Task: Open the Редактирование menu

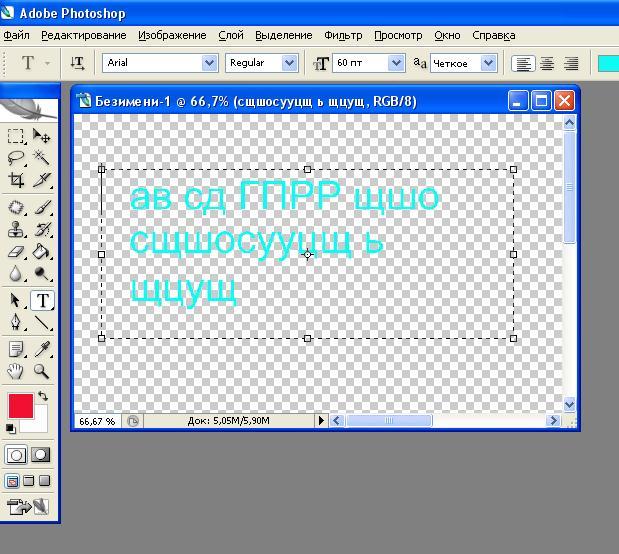Action: (84, 36)
